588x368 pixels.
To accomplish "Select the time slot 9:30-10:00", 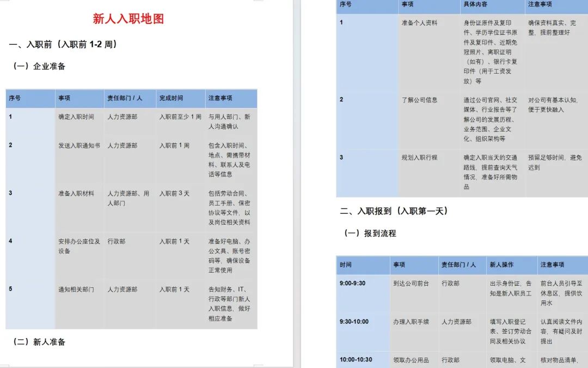I will 354,322.
